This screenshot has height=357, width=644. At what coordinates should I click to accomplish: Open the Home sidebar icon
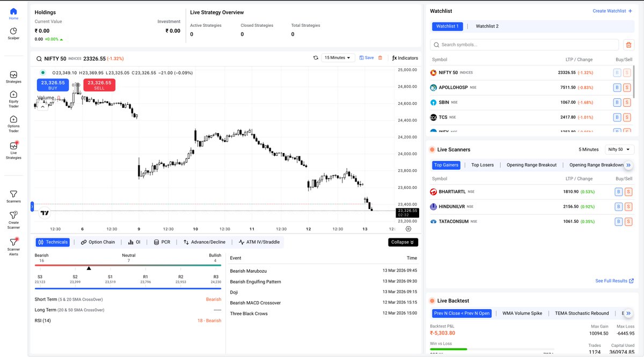point(13,13)
